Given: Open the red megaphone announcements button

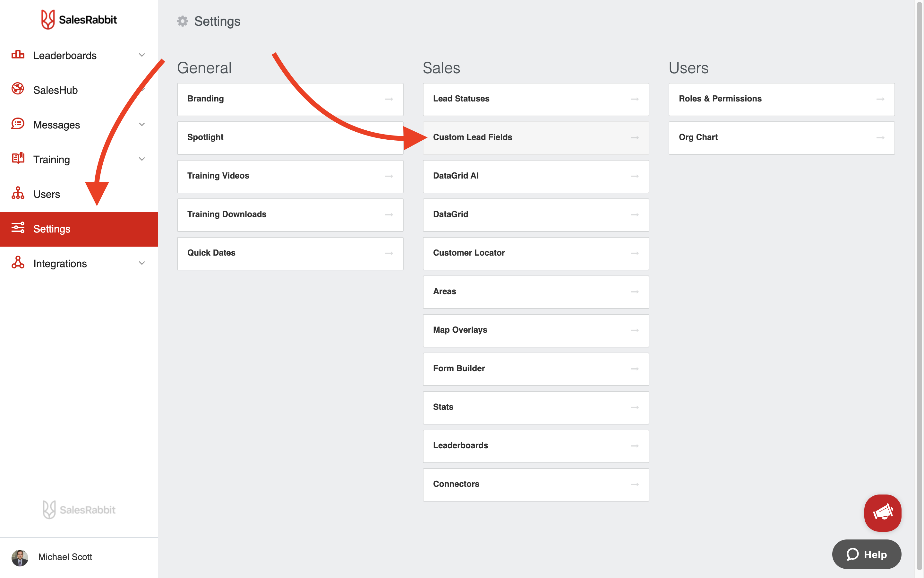Looking at the screenshot, I should point(882,513).
